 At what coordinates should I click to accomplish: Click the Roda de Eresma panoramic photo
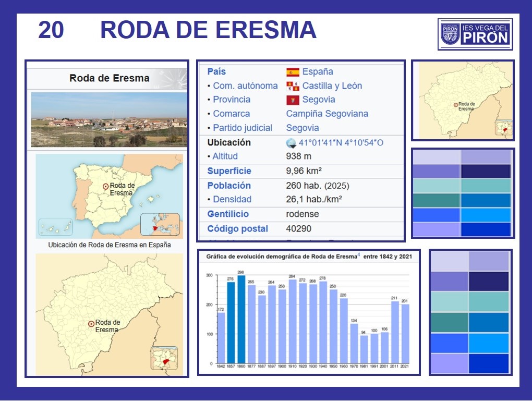coord(109,120)
